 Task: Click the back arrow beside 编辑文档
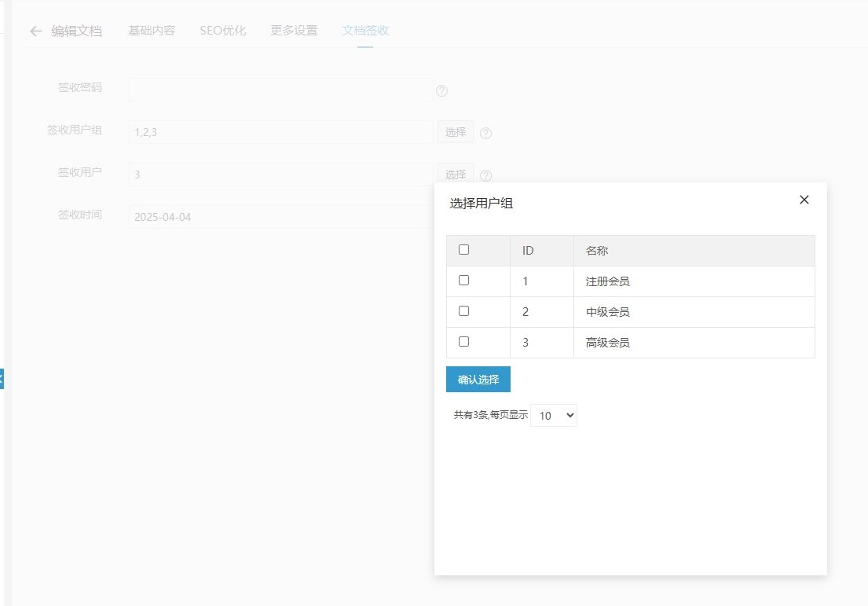point(36,31)
